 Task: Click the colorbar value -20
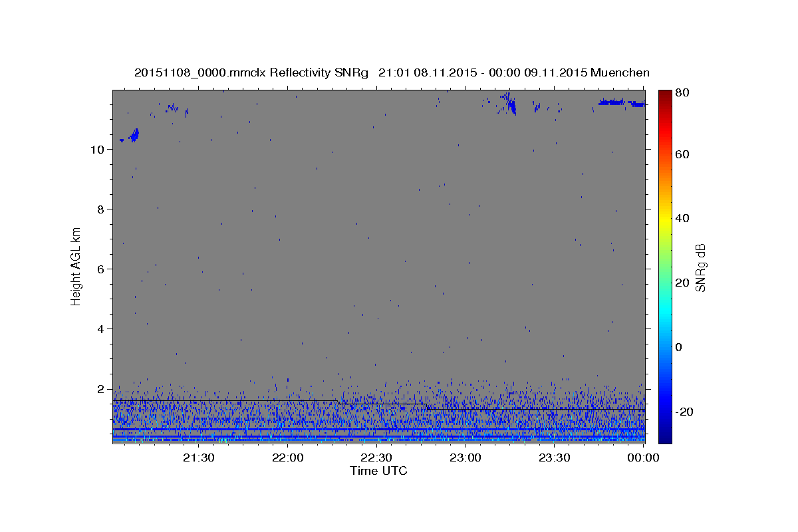(685, 412)
